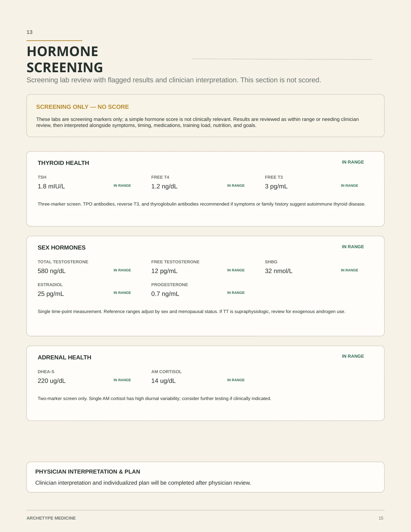The width and height of the screenshot is (411, 532).
Task: Select the FREE T3 label
Action: (x=274, y=177)
